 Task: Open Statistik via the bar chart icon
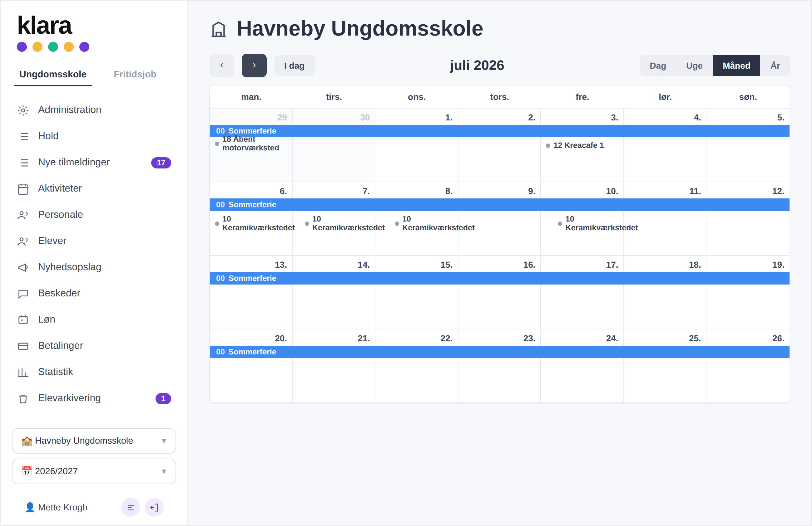tap(23, 372)
